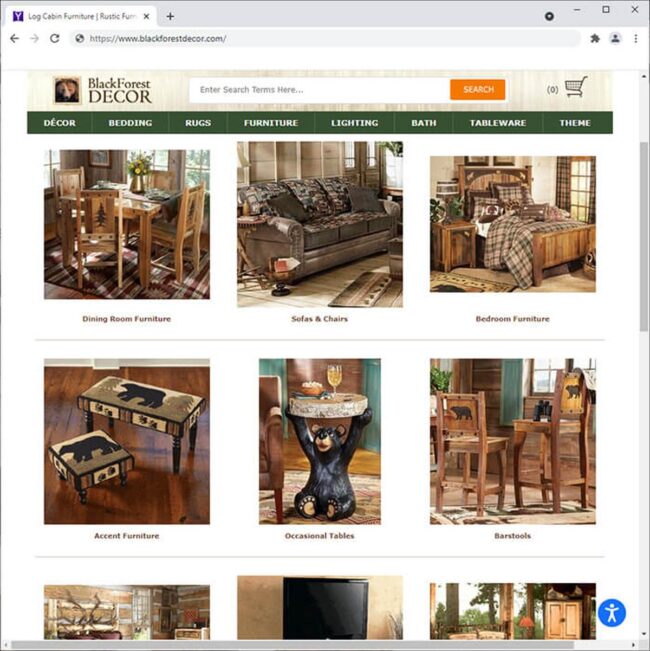Click the Occasional Tables bear table image

(x=320, y=441)
